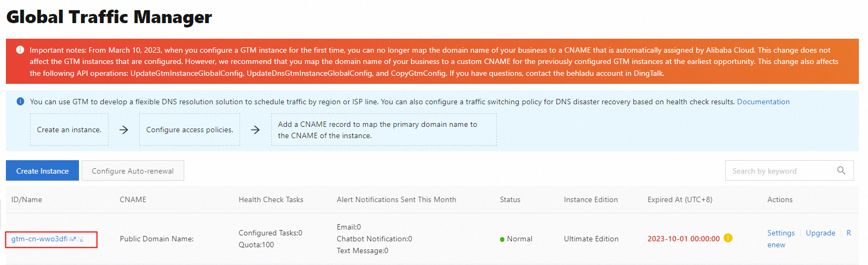Click Configure Auto-renewal button

[x=133, y=171]
